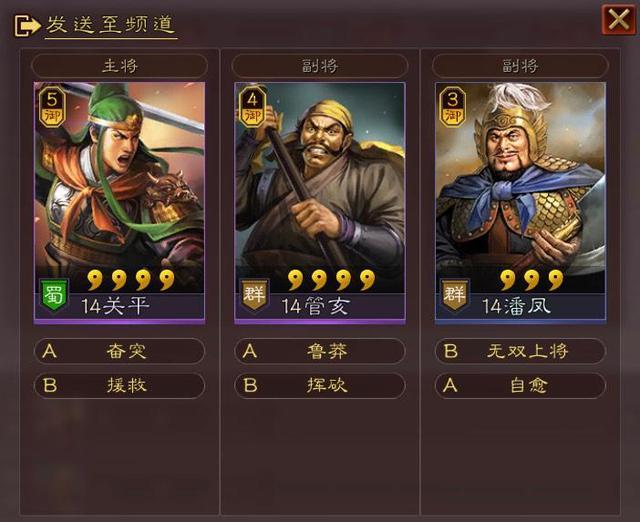Open 潘凤 general card portrait
640x522 pixels.
[520, 203]
